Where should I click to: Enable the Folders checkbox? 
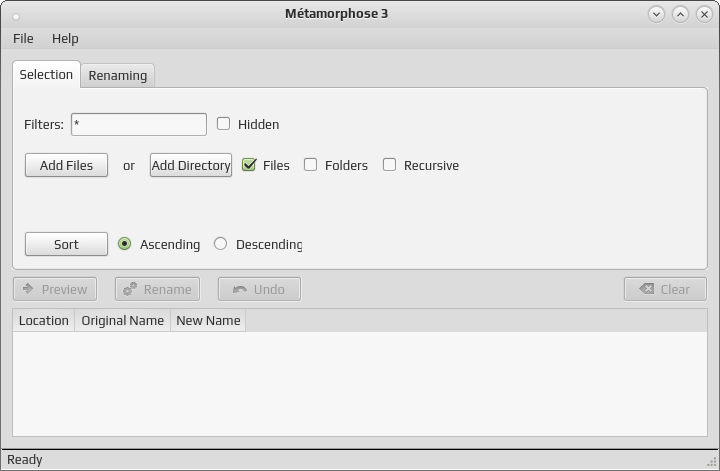310,164
